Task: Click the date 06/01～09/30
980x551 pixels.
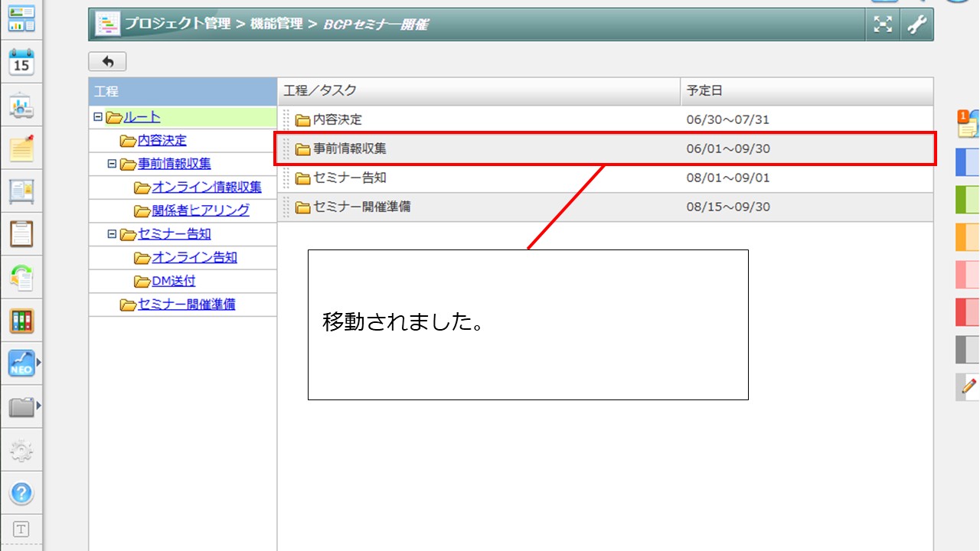Action: pos(728,149)
